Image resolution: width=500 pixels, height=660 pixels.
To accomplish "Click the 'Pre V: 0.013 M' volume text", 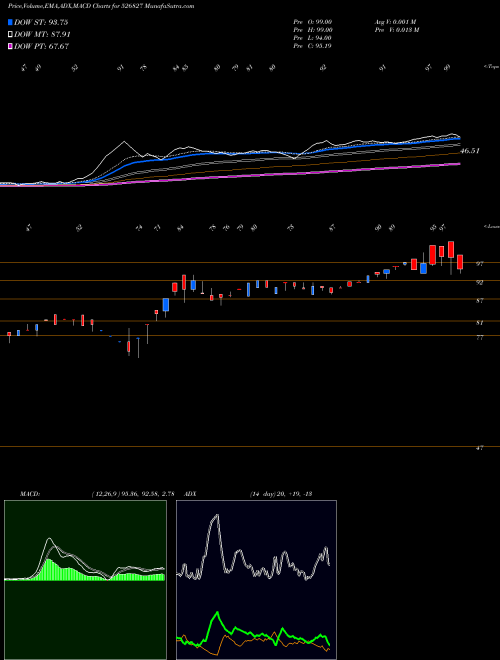I will [398, 30].
